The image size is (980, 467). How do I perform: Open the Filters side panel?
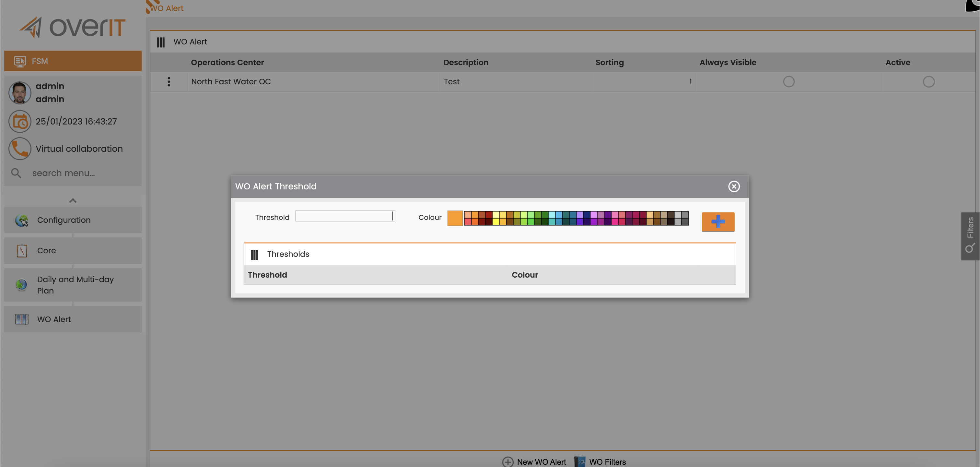[970, 236]
